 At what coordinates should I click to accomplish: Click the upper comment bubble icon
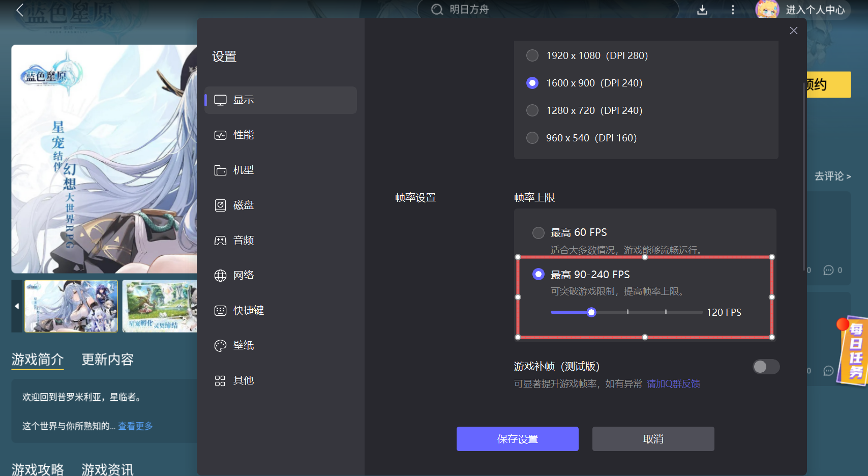pyautogui.click(x=828, y=270)
